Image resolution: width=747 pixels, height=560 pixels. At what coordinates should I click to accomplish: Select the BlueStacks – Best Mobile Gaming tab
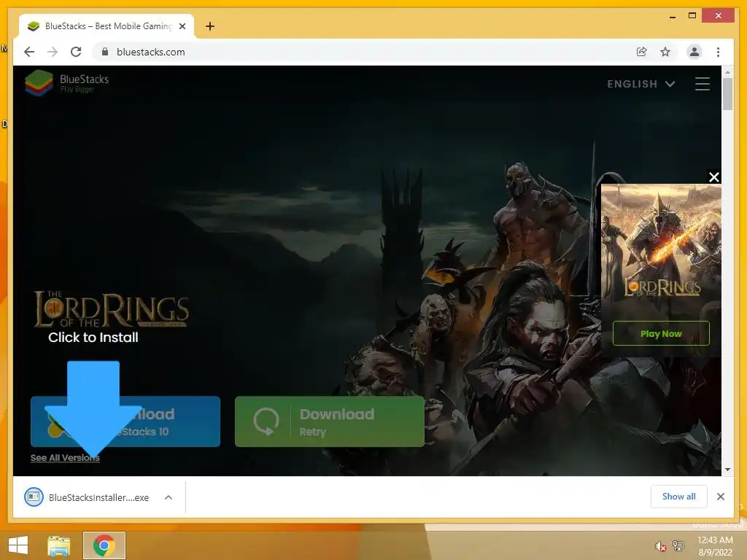point(107,26)
